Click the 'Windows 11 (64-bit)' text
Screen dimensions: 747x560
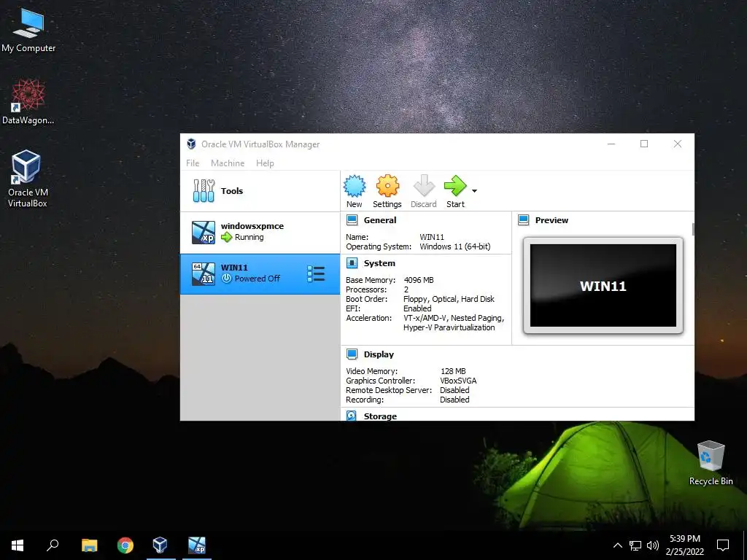455,246
